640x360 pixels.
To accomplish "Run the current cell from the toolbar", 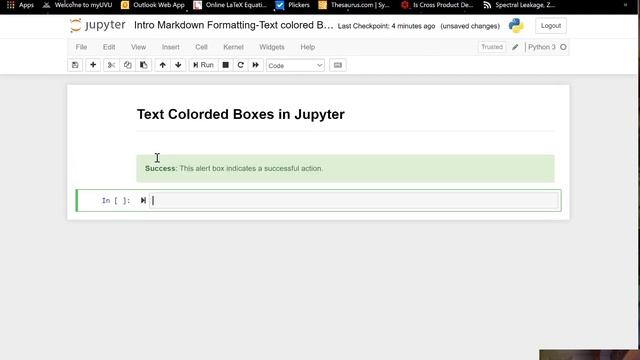I will click(x=203, y=65).
